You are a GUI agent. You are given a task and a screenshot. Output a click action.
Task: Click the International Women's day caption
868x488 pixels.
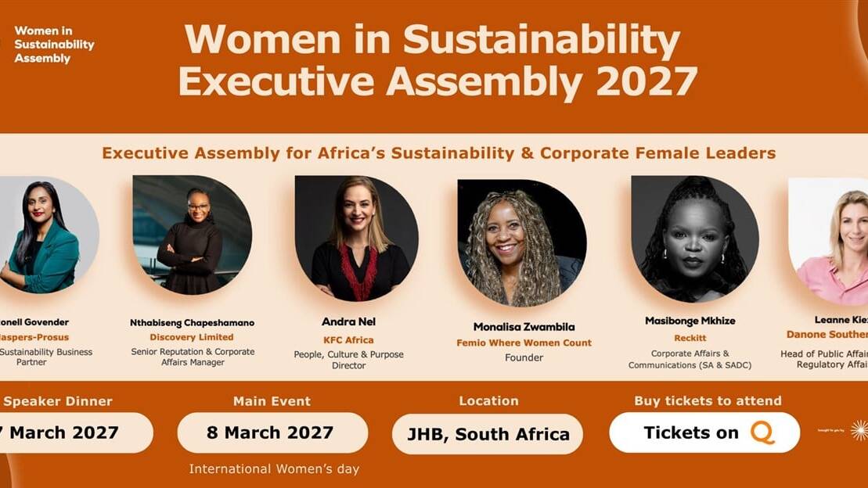pos(274,468)
